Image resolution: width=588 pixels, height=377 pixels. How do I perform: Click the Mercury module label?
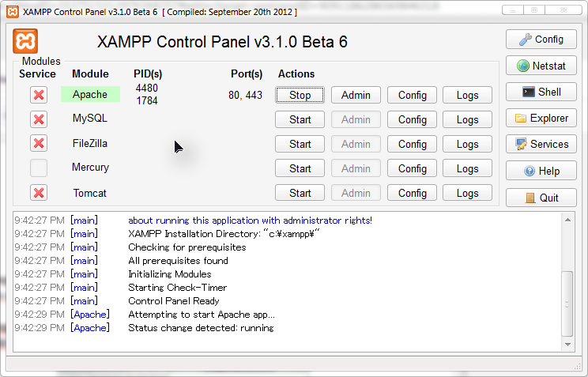pos(90,168)
